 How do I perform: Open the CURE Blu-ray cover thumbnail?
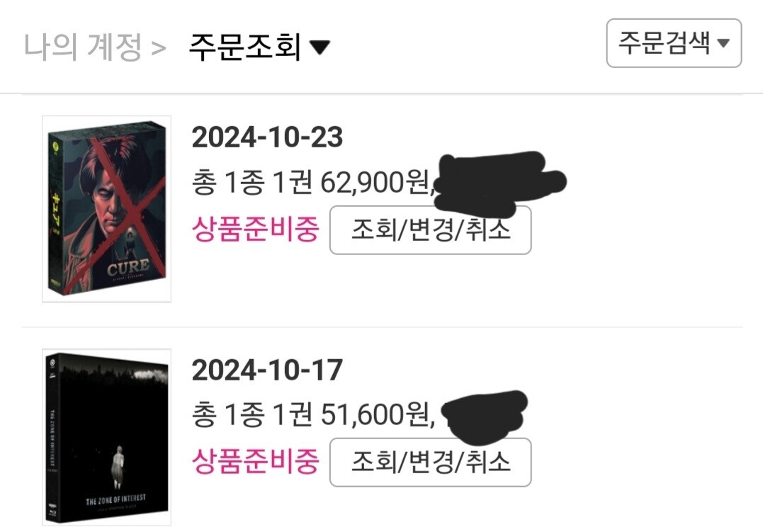[x=106, y=209]
